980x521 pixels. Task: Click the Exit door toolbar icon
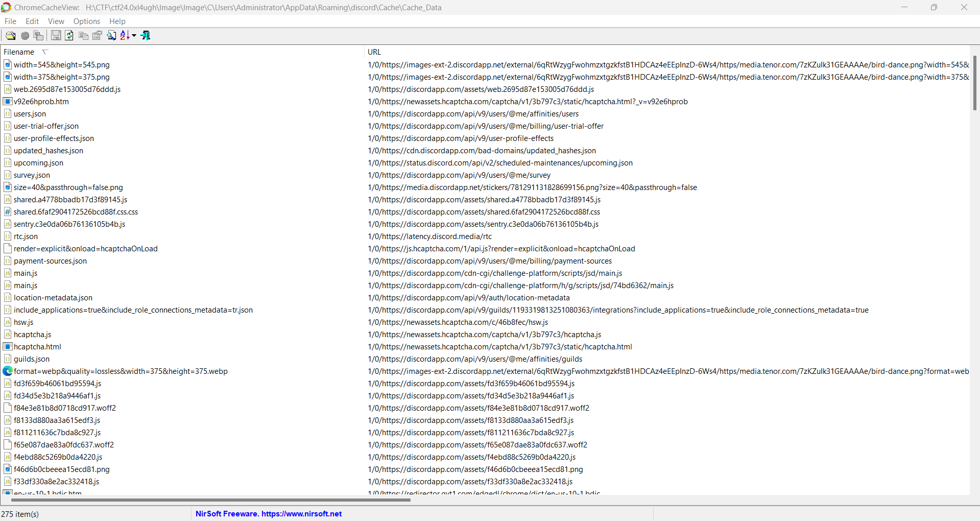pyautogui.click(x=146, y=35)
